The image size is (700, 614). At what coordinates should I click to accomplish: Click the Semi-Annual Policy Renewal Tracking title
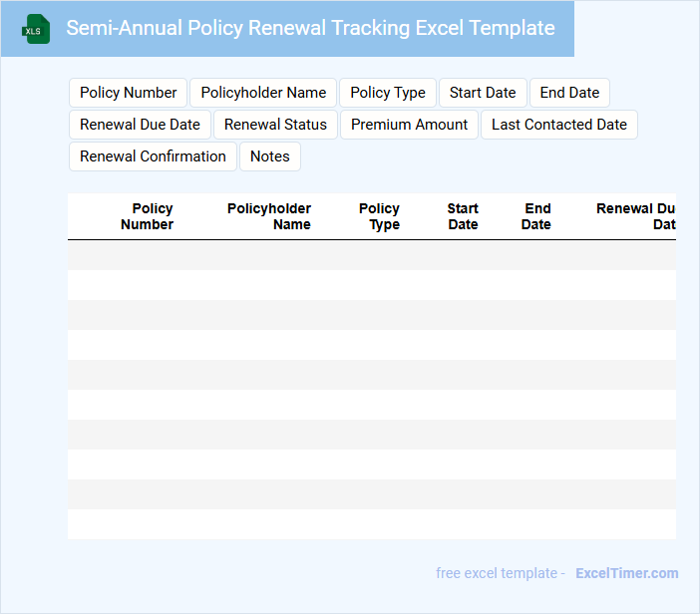310,28
